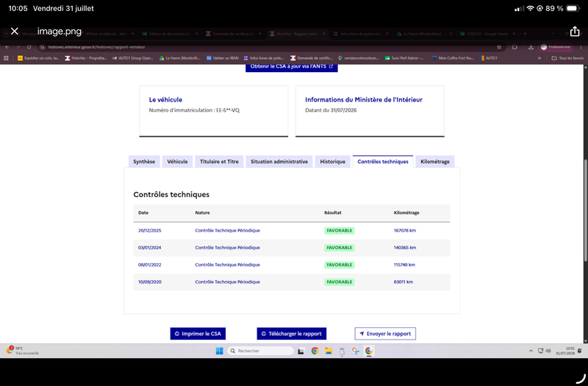The image size is (588, 386).
Task: Open the 'Situation administrative' tab
Action: 279,162
